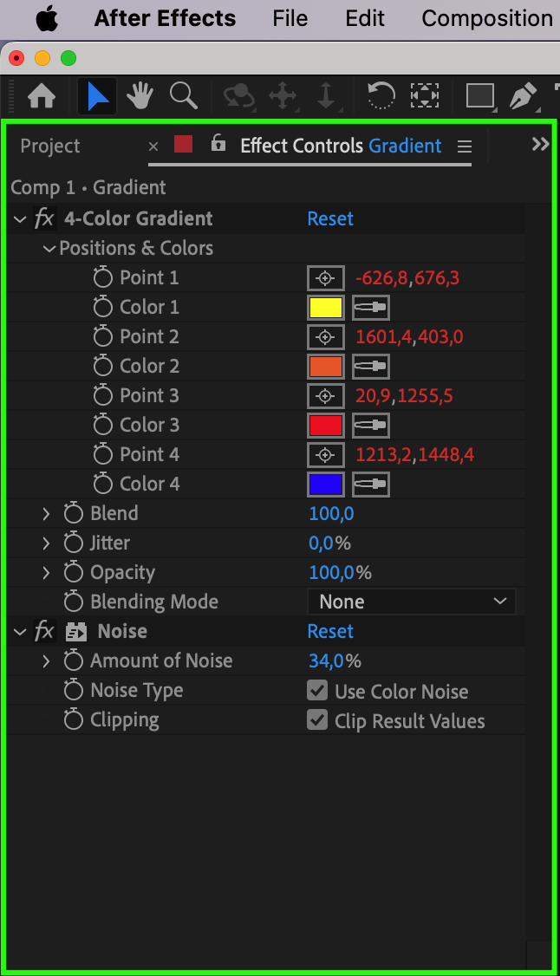Viewport: 560px width, 976px height.
Task: Select the Pan Behind anchor point tool
Action: 425,96
